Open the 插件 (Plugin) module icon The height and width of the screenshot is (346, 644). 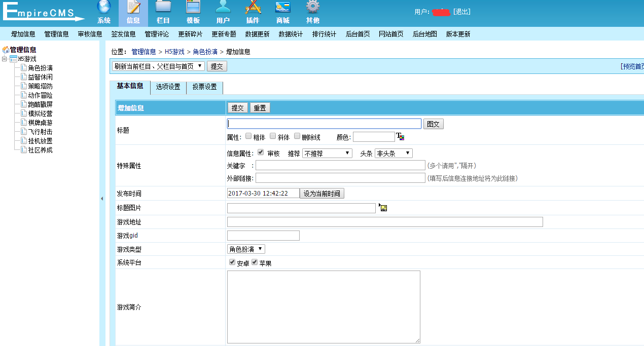pyautogui.click(x=253, y=8)
